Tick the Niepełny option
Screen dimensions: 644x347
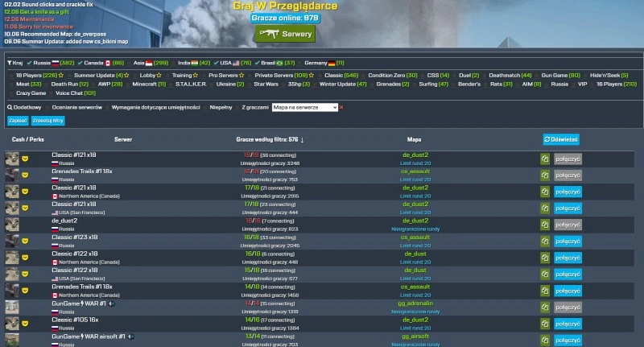click(x=205, y=108)
